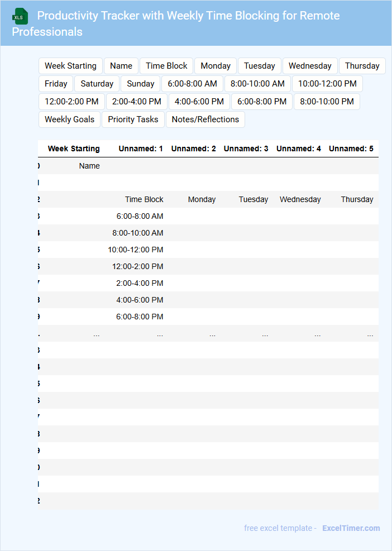Click the 8:00-10:00 PM tag
Screen dimensions: 392x551
pos(327,102)
